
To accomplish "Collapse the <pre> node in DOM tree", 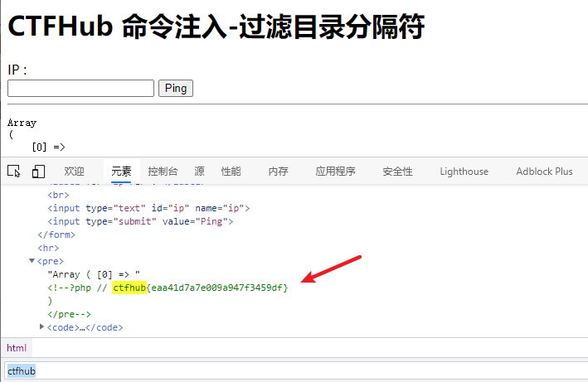I will 32,261.
